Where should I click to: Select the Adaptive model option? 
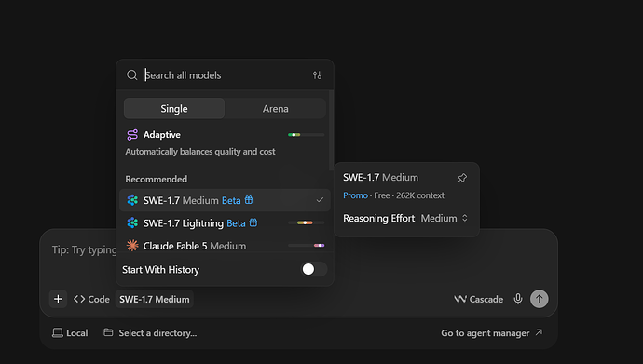coord(225,142)
